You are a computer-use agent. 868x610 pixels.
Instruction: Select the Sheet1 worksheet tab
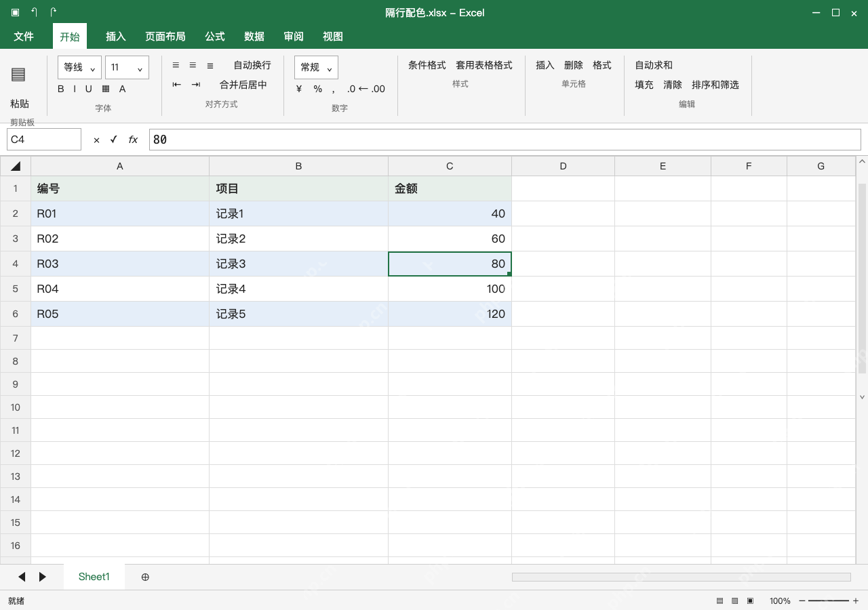point(94,577)
